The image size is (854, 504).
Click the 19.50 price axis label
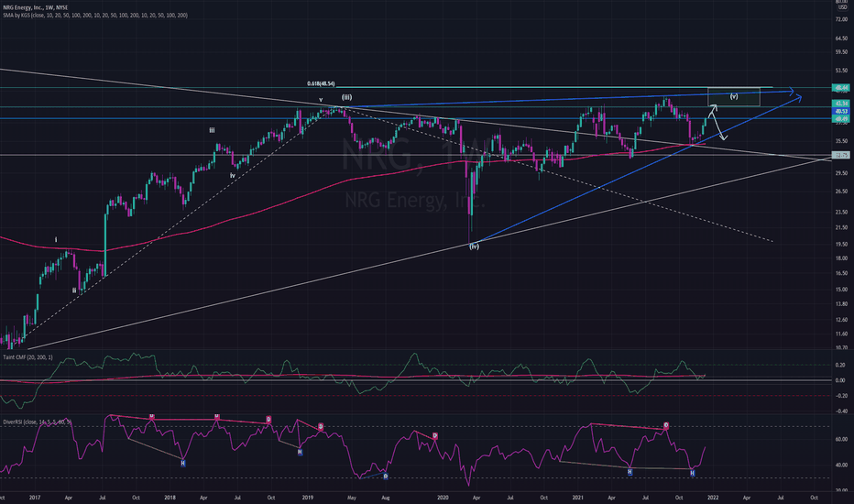point(841,245)
